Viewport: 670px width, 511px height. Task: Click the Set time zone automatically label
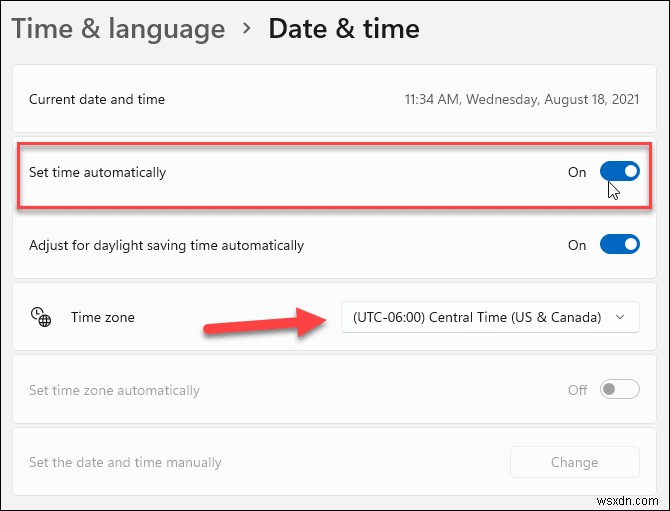click(x=114, y=390)
